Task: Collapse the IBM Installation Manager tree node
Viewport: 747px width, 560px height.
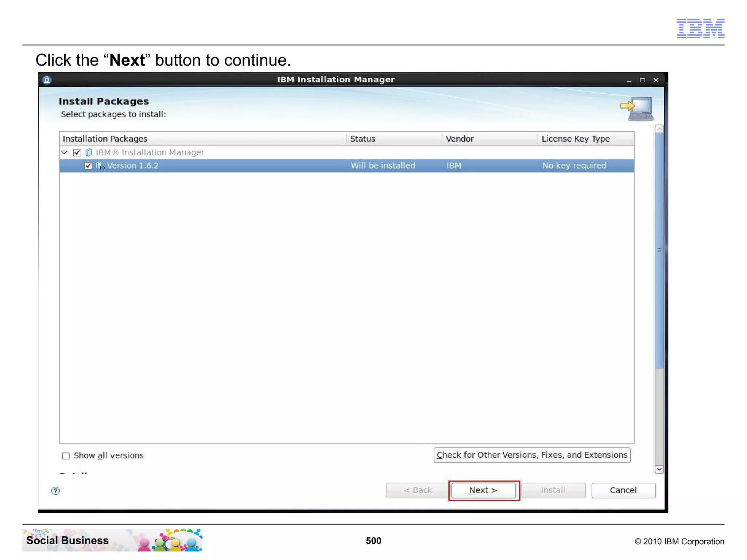Action: [x=65, y=152]
